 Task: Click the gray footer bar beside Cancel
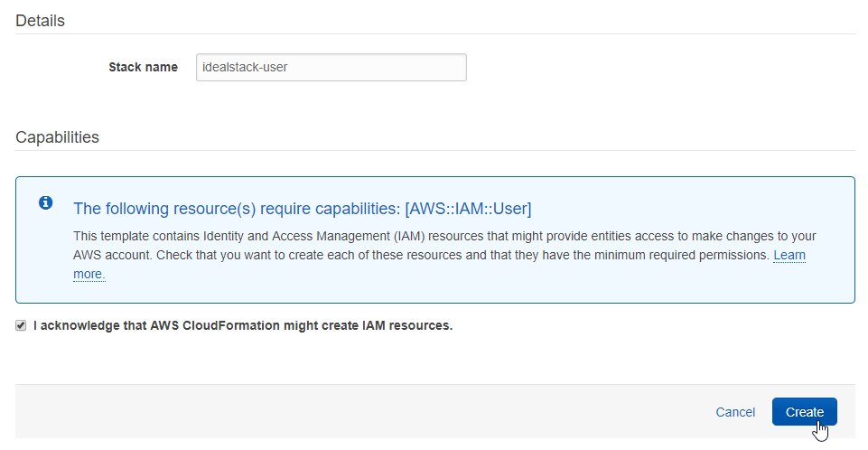[361, 412]
